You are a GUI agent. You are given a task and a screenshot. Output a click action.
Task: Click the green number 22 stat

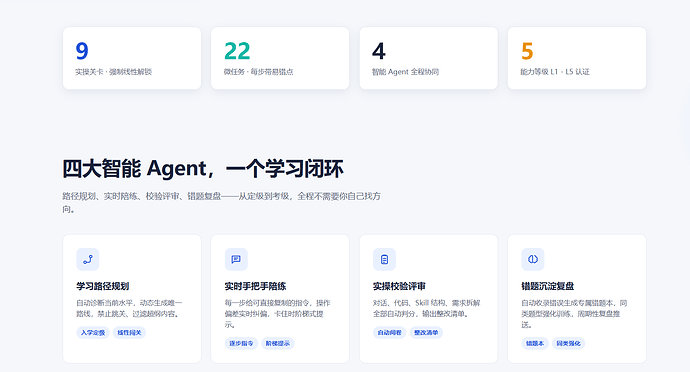click(237, 51)
